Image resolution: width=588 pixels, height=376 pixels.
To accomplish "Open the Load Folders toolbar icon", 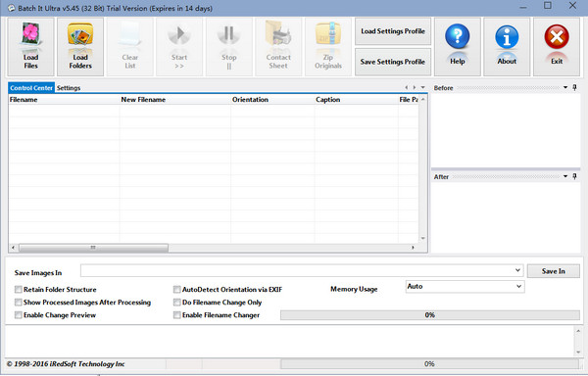I will pyautogui.click(x=80, y=46).
